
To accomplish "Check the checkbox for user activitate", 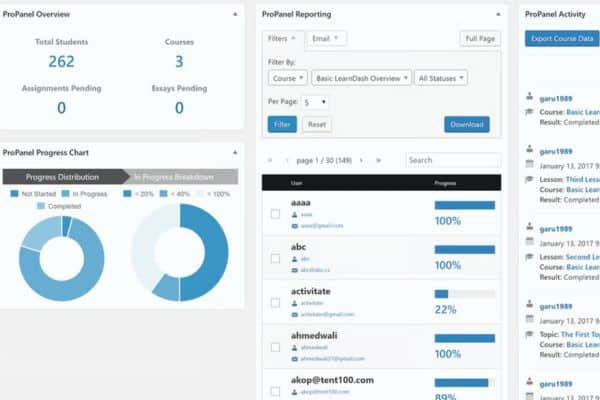I will 275,303.
